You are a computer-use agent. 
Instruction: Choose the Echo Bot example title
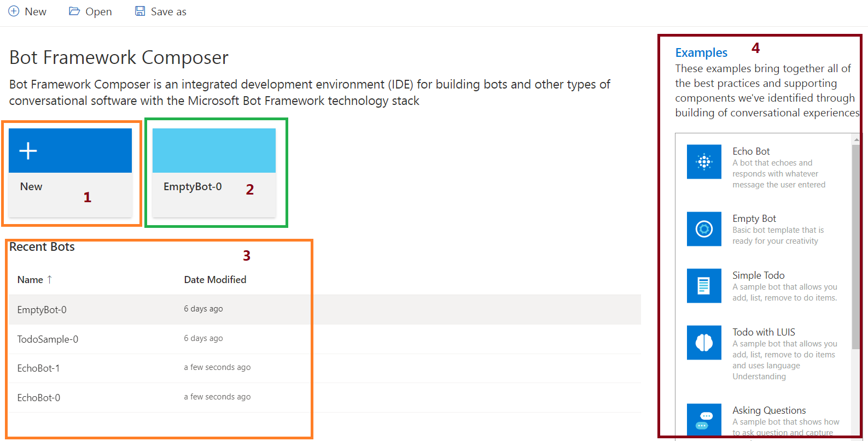[x=751, y=151]
